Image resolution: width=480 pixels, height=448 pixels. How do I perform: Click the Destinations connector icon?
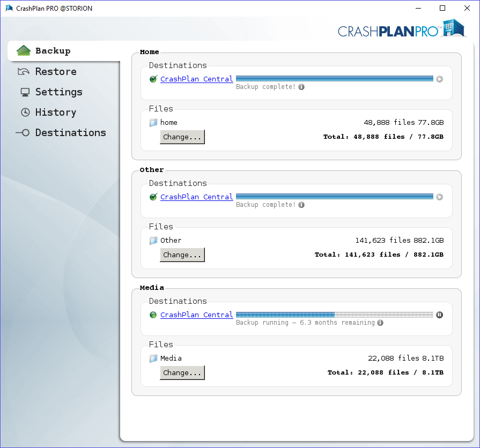[x=23, y=133]
